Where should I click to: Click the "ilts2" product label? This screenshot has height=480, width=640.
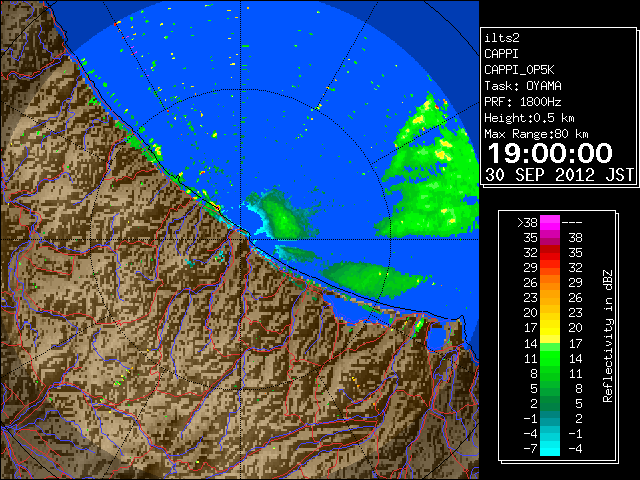point(502,38)
